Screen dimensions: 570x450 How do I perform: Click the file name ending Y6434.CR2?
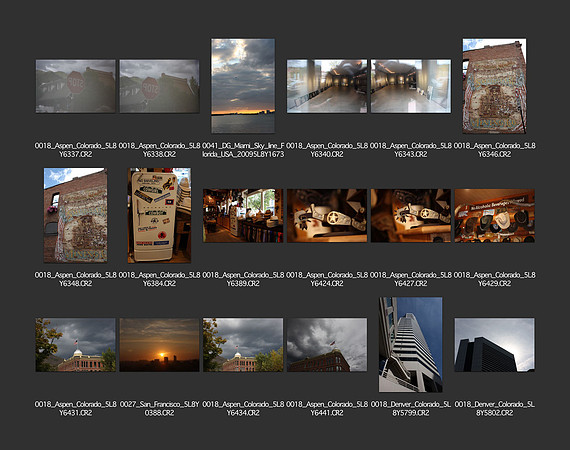click(243, 409)
